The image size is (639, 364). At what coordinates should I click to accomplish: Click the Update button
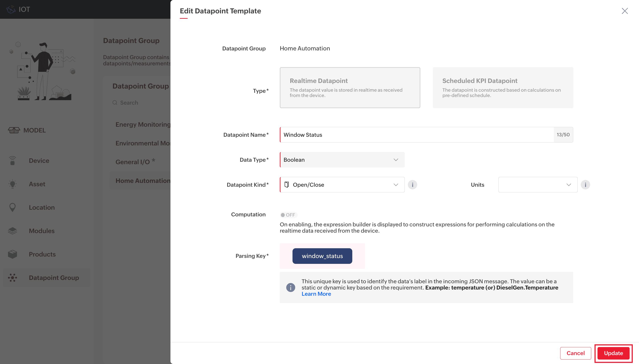tap(613, 353)
